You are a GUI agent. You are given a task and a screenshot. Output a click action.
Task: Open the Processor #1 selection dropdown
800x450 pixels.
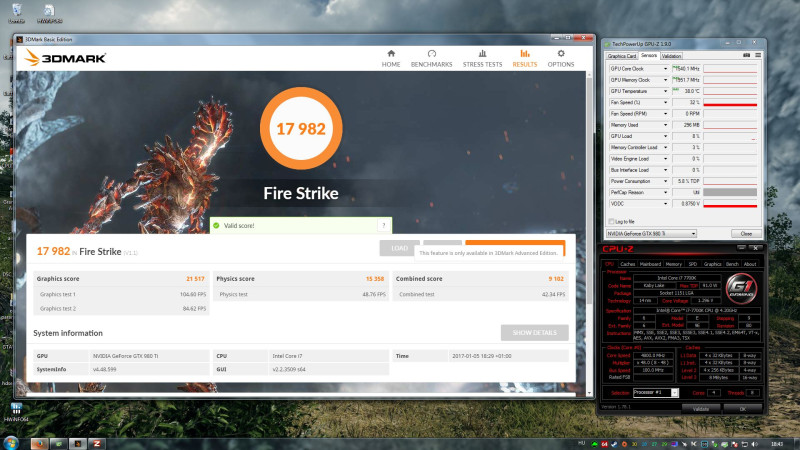coord(656,392)
